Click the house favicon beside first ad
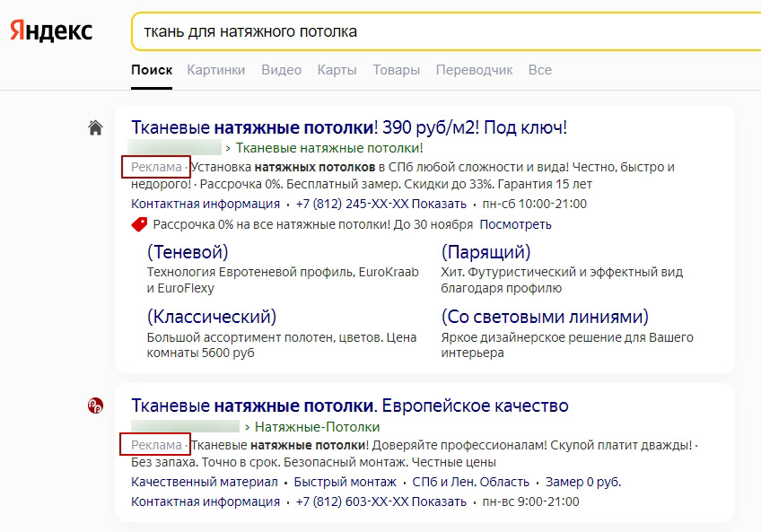The width and height of the screenshot is (761, 532). coord(95,127)
